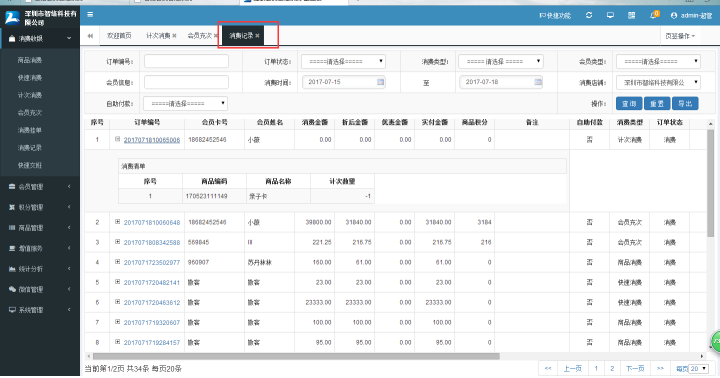Expand order 2017071808342588 with plus icon
This screenshot has width=720, height=378.
tap(118, 242)
